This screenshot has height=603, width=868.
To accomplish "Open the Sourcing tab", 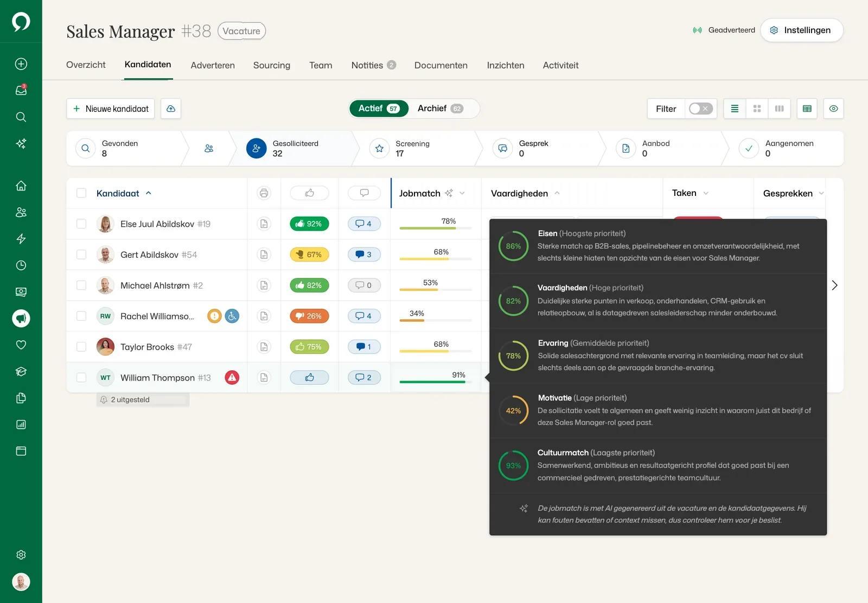I will pos(272,65).
